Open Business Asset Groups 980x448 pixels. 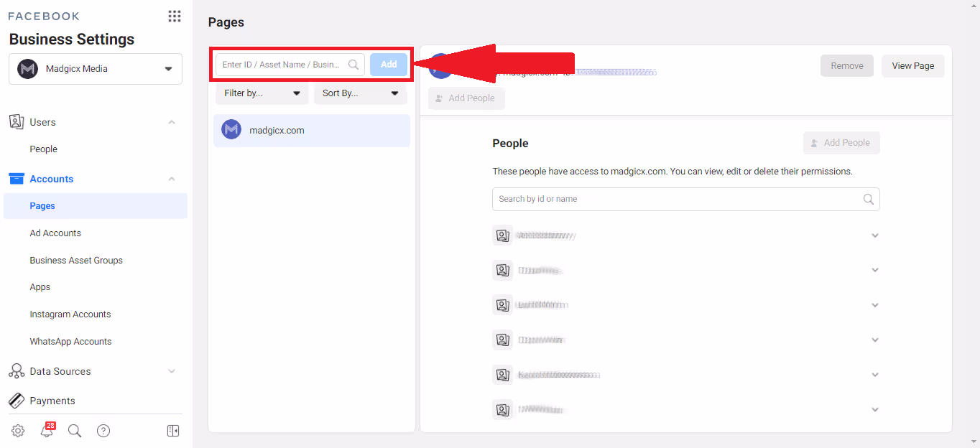pyautogui.click(x=76, y=261)
